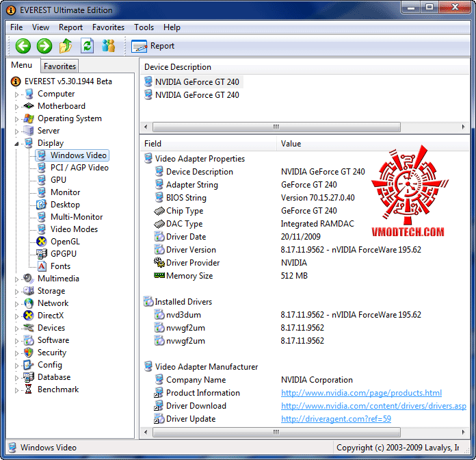Open the File menu
Screen dimensions: 476x460
click(16, 27)
